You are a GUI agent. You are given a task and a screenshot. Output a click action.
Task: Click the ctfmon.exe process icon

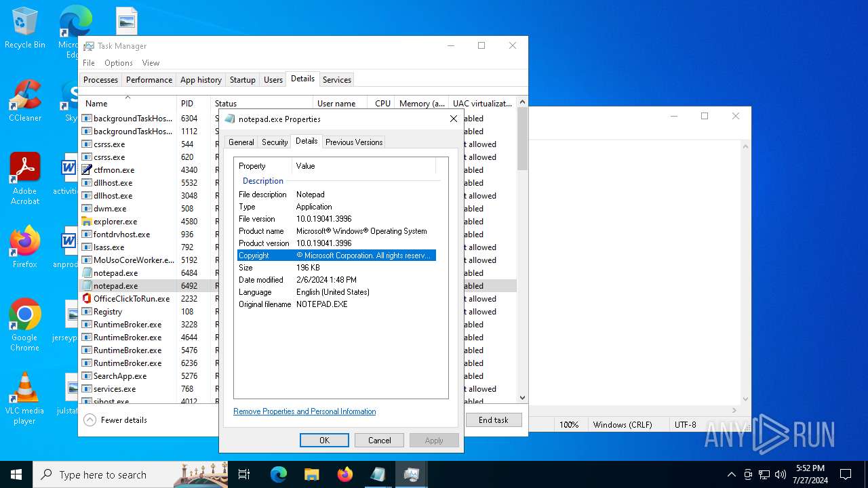pos(87,170)
